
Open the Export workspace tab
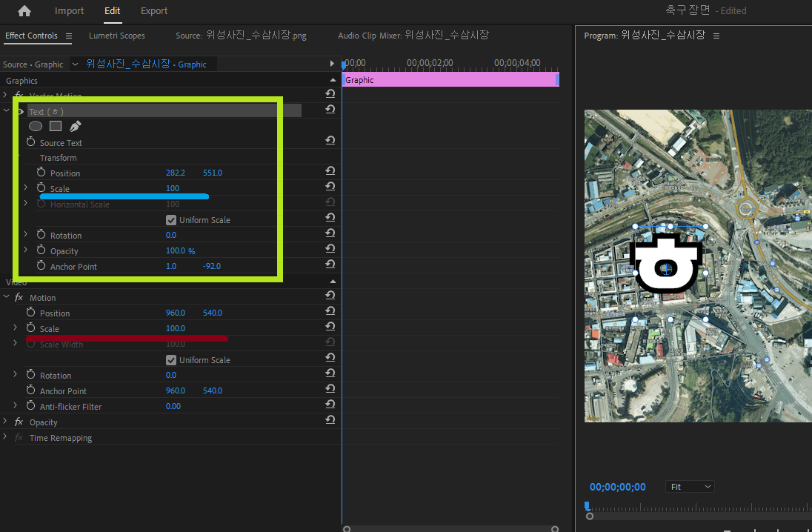pos(154,11)
